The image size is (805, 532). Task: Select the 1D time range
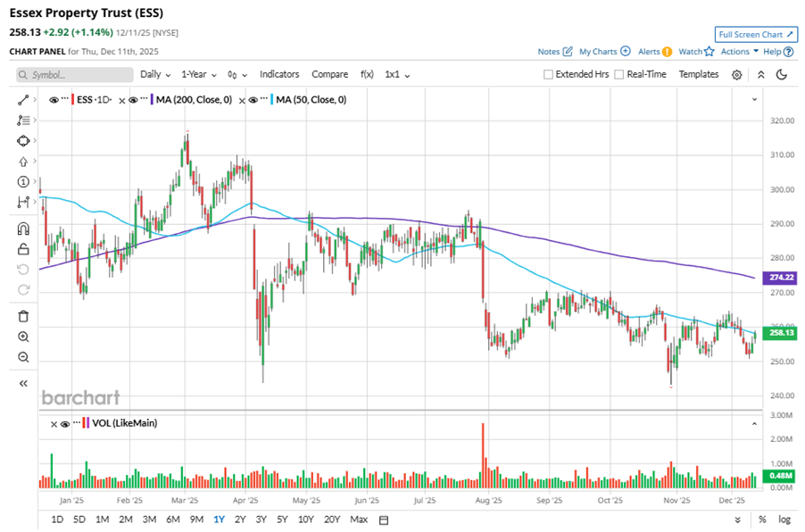coord(57,520)
